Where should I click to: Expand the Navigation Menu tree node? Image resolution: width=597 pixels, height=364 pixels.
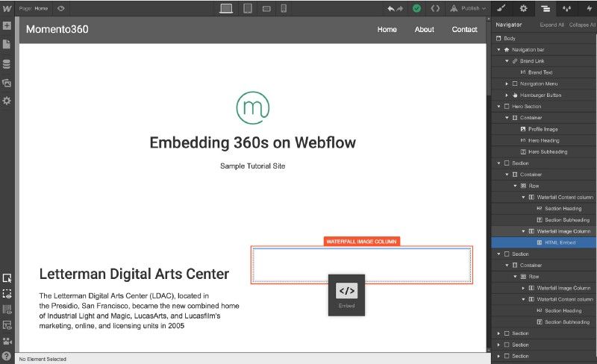(507, 84)
